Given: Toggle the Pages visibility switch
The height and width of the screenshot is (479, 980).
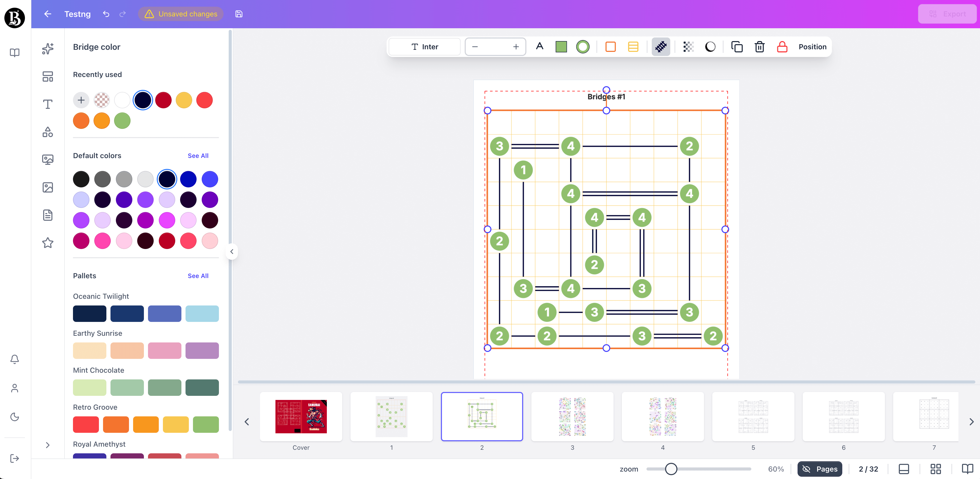Looking at the screenshot, I should pyautogui.click(x=820, y=469).
